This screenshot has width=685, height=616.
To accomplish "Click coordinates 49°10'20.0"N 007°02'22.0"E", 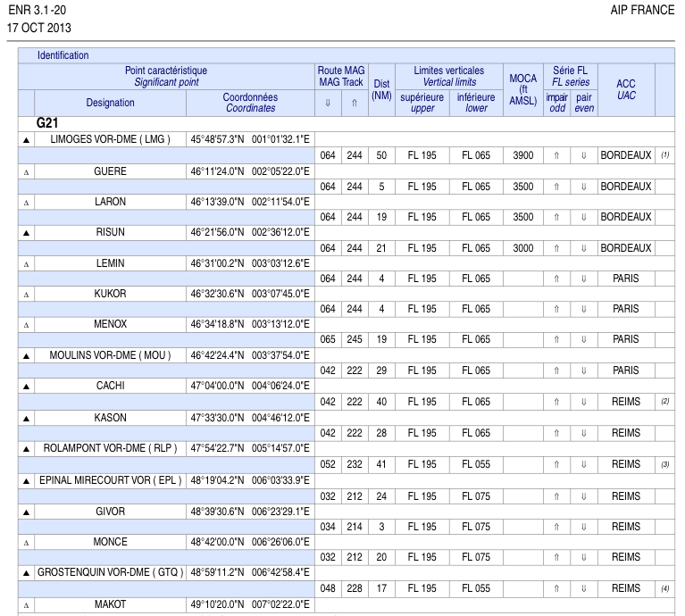I will [x=250, y=604].
